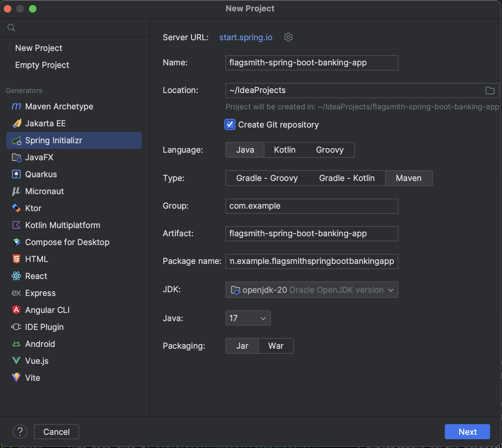
Task: Click the Cancel button
Action: pyautogui.click(x=57, y=432)
